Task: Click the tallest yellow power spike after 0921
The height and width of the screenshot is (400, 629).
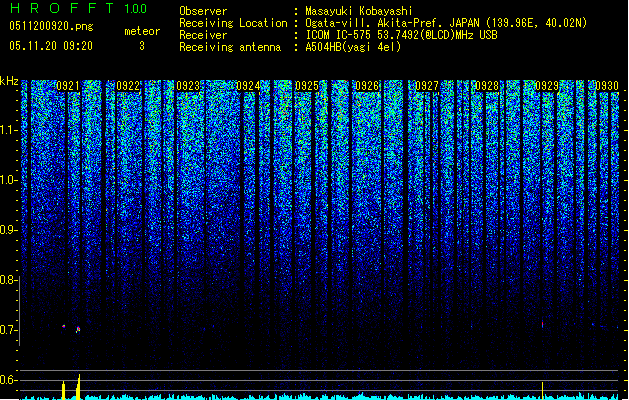Action: pyautogui.click(x=79, y=387)
